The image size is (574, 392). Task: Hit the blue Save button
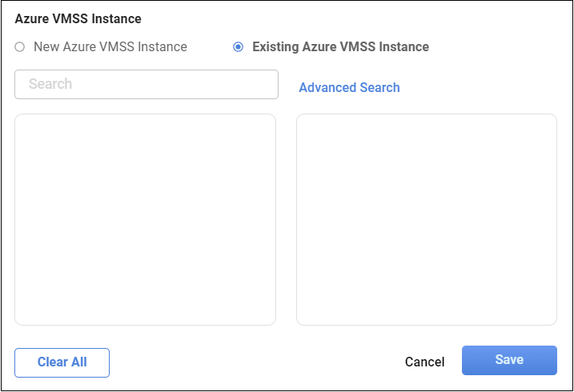pos(509,360)
